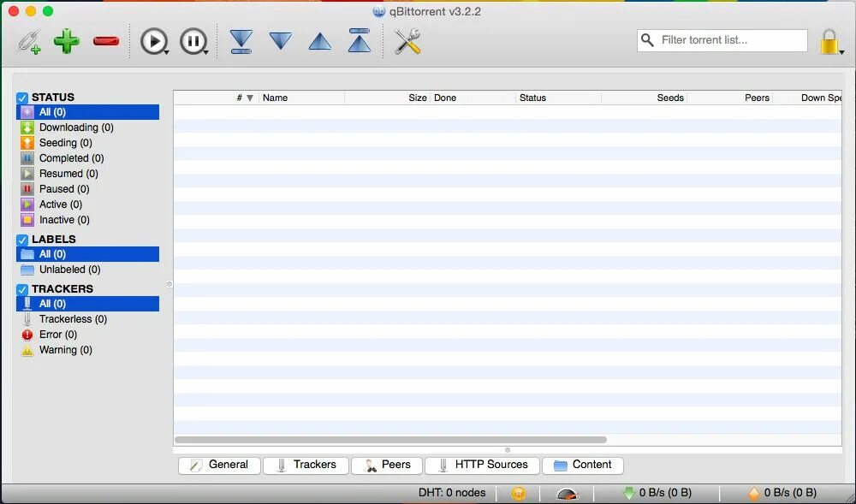Open the dropdown arrow beside the padlock
Image resolution: width=856 pixels, height=504 pixels.
point(841,52)
